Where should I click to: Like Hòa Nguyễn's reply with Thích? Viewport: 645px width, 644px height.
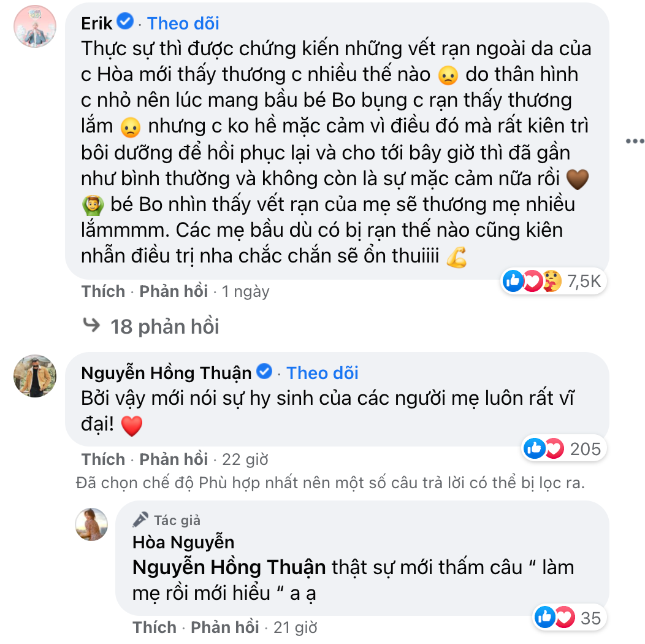pos(155,627)
